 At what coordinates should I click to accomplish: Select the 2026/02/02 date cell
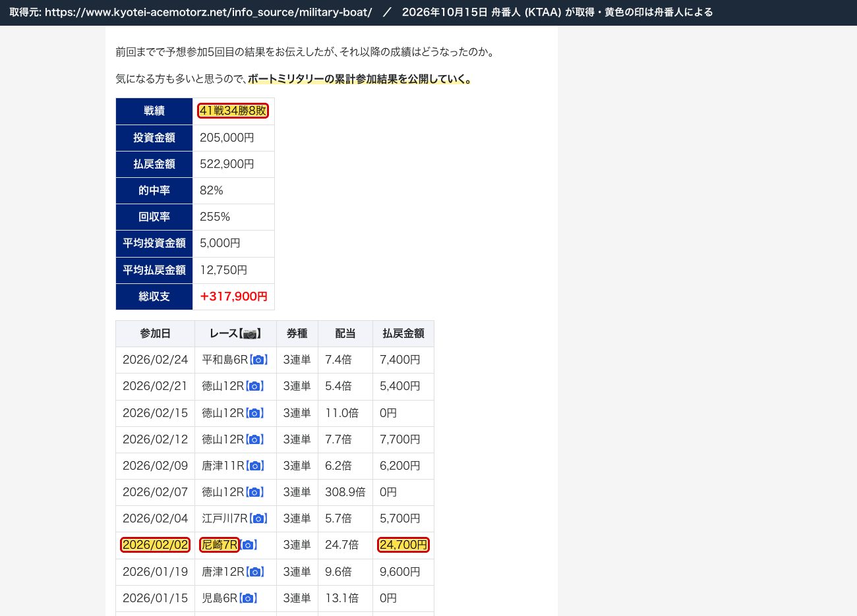(155, 545)
